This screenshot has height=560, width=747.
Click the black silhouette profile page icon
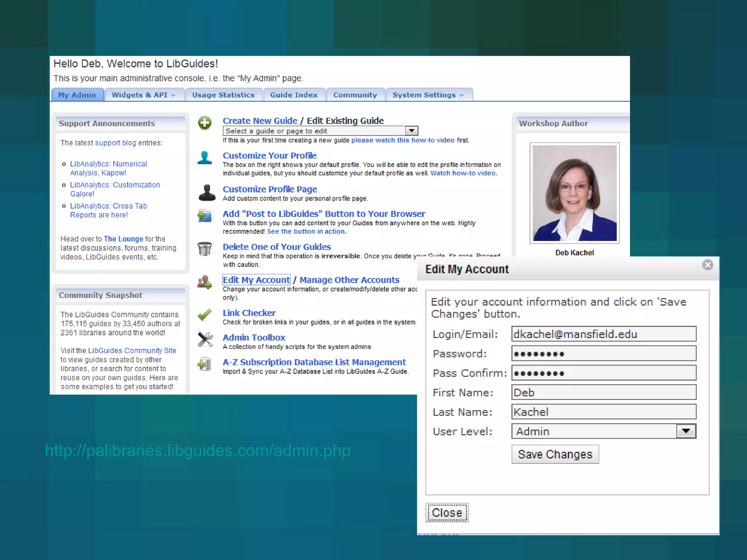207,192
